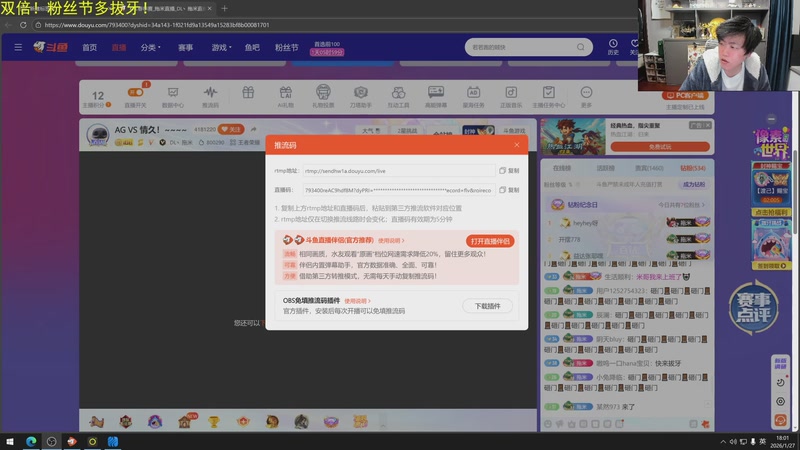Open Windows Start menu
Screen dimensions: 800x450
[x=10, y=441]
